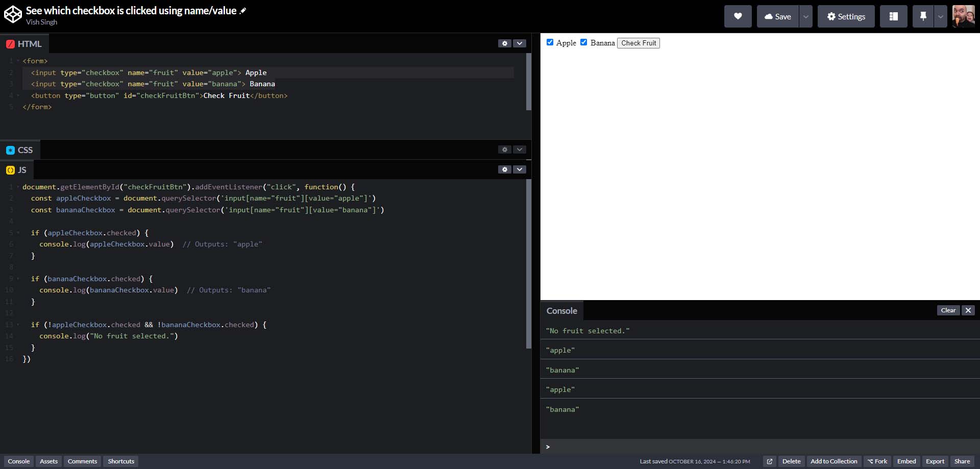
Task: Uncheck the Banana checkbox
Action: pos(583,42)
